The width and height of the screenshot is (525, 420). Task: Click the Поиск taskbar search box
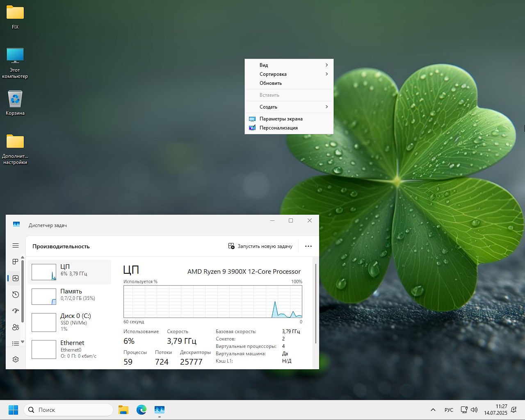pos(68,410)
